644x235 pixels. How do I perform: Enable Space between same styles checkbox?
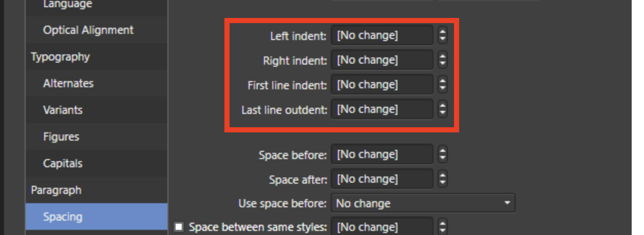pyautogui.click(x=179, y=227)
